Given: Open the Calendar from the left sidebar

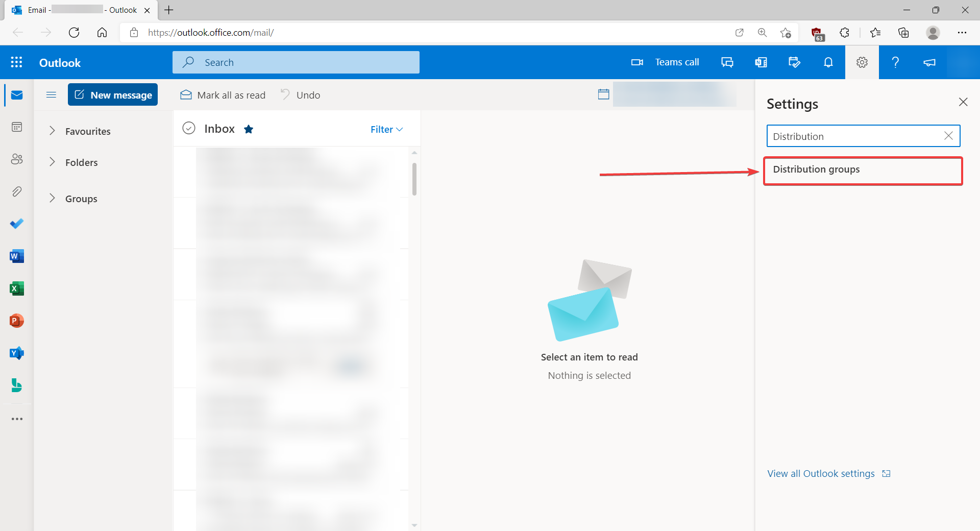Looking at the screenshot, I should pos(17,127).
